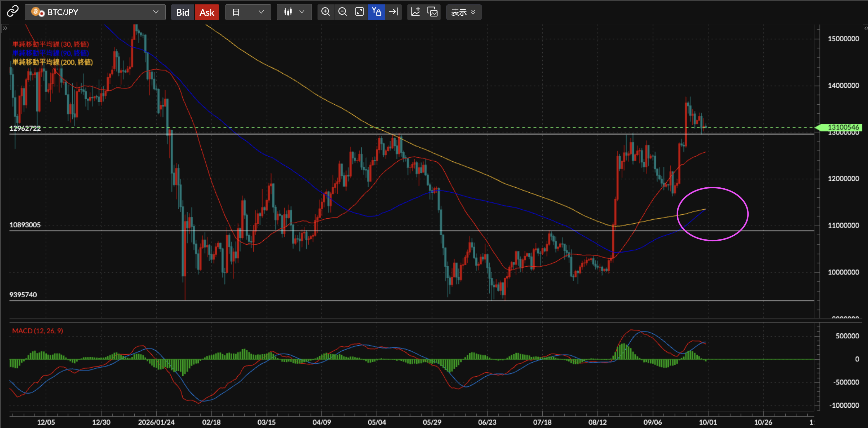
Task: Click the green current price tag 13100546
Action: (x=839, y=127)
